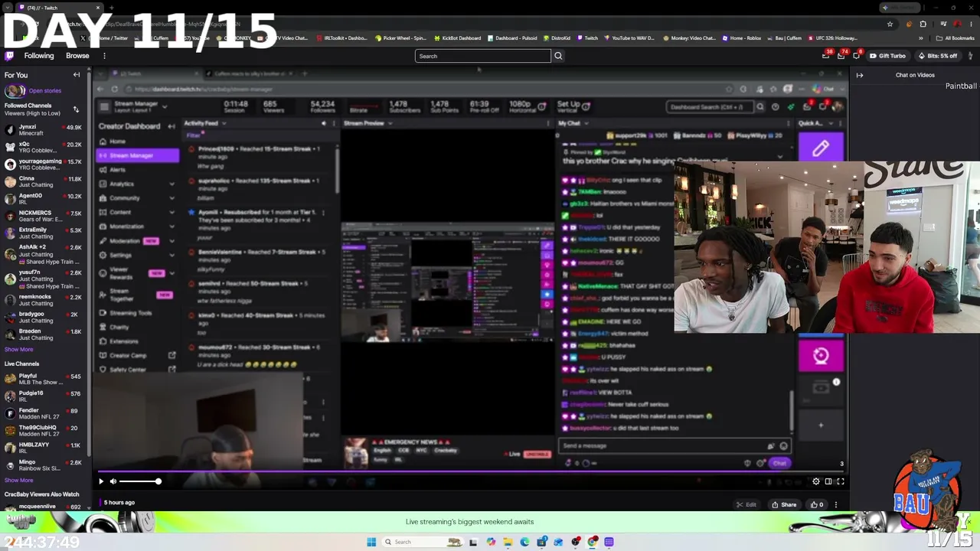
Task: Open Jynxzi channel in sidebar
Action: pyautogui.click(x=43, y=130)
